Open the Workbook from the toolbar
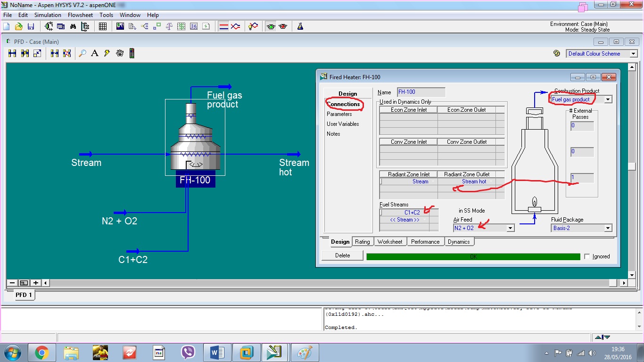 coord(103,26)
